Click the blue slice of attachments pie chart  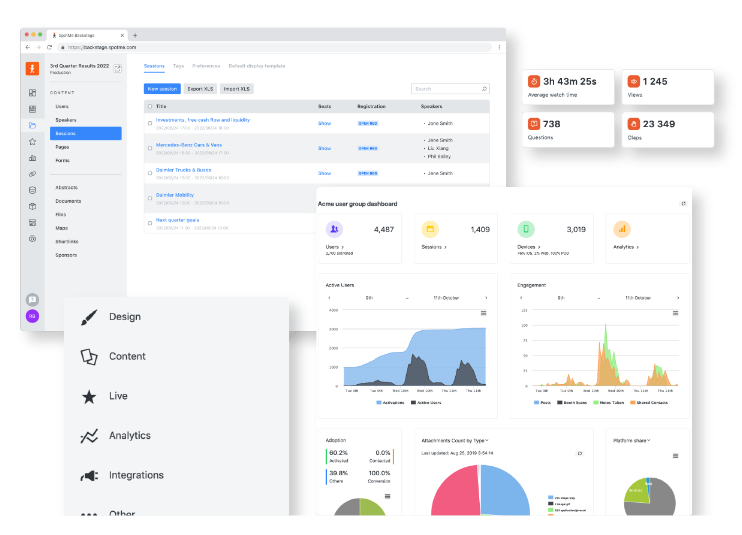(x=505, y=492)
